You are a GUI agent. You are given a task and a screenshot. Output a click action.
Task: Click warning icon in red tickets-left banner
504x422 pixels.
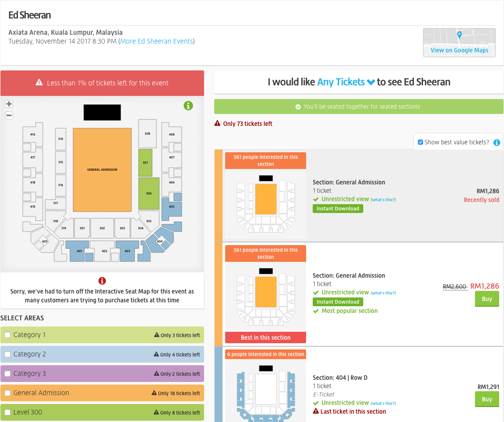tap(39, 83)
